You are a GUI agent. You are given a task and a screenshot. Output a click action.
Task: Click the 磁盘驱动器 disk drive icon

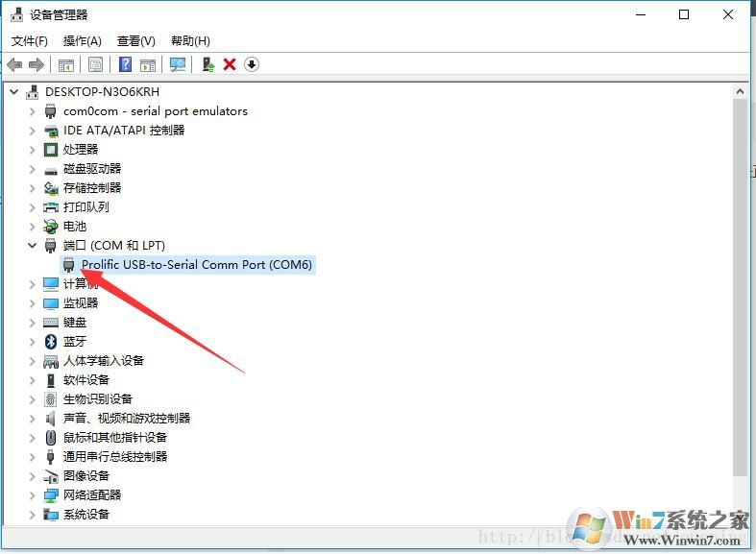click(x=51, y=170)
